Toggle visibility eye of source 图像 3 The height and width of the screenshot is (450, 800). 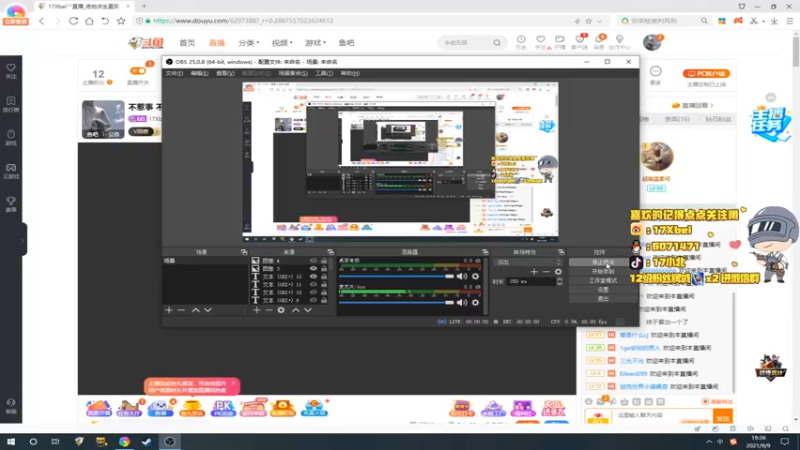(x=313, y=268)
